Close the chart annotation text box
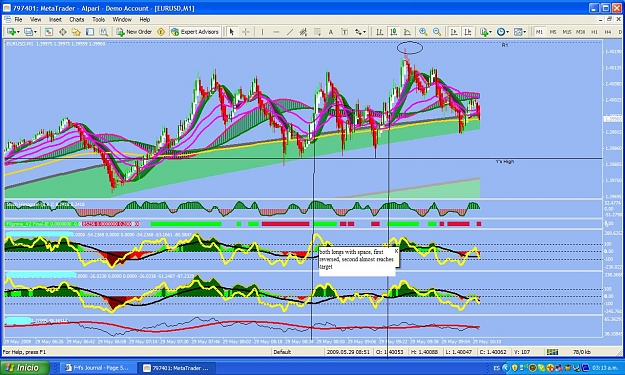Viewport: 625px width, 375px height. coord(396,251)
